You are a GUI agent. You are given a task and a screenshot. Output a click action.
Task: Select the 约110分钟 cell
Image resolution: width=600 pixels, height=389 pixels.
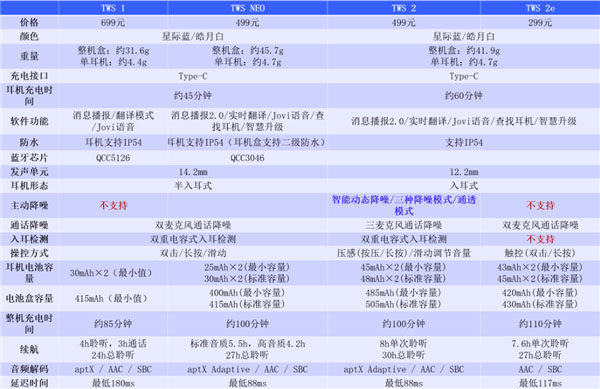[x=540, y=324]
